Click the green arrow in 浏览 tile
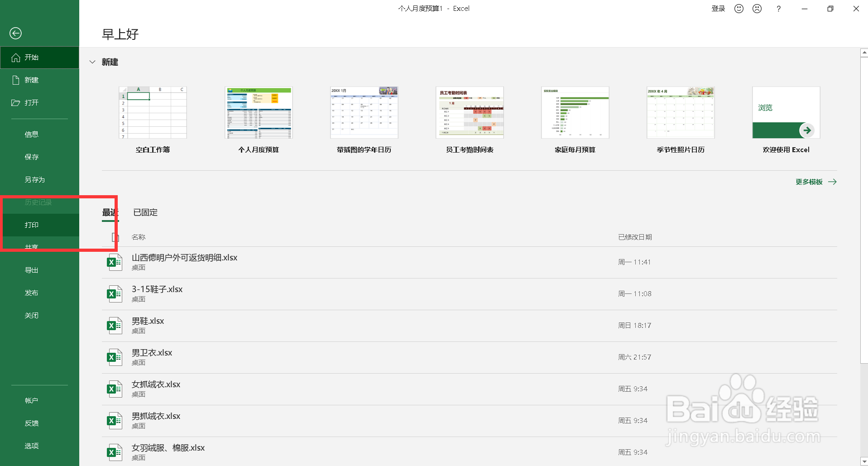The width and height of the screenshot is (868, 466). (807, 130)
